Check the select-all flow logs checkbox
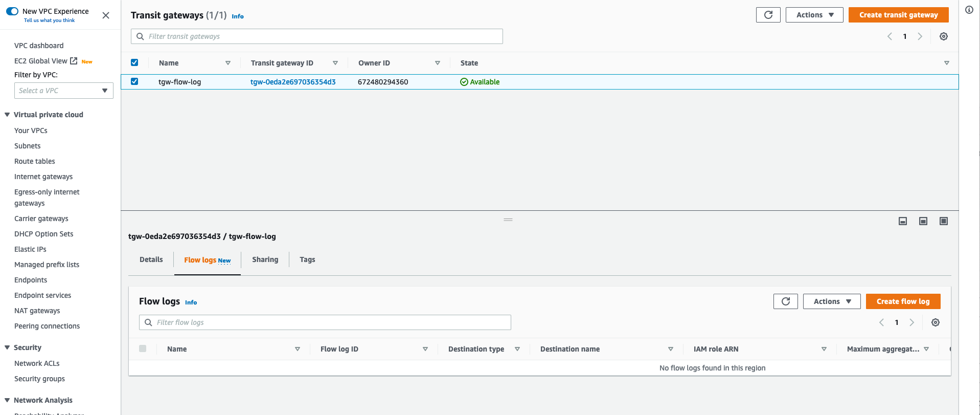Screen dimensions: 980x415 (x=143, y=348)
